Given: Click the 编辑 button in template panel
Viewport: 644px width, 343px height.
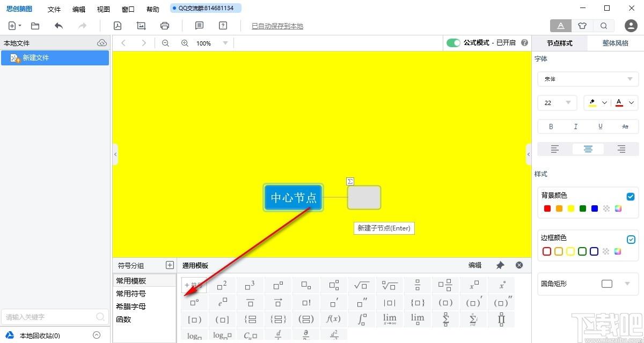Looking at the screenshot, I should click(475, 265).
